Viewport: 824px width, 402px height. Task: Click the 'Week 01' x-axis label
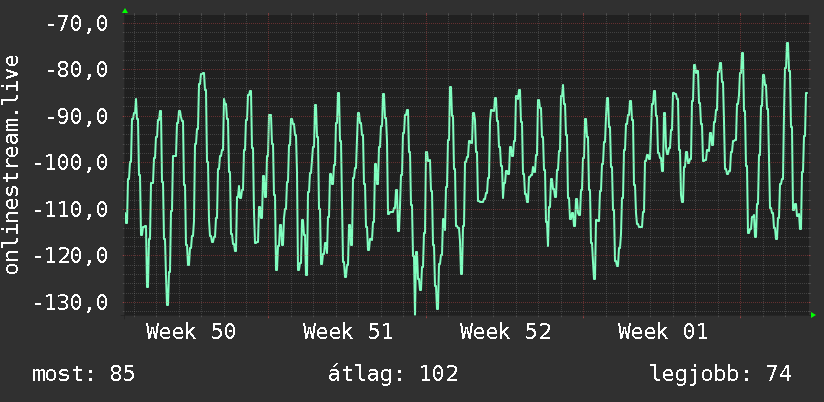click(663, 332)
